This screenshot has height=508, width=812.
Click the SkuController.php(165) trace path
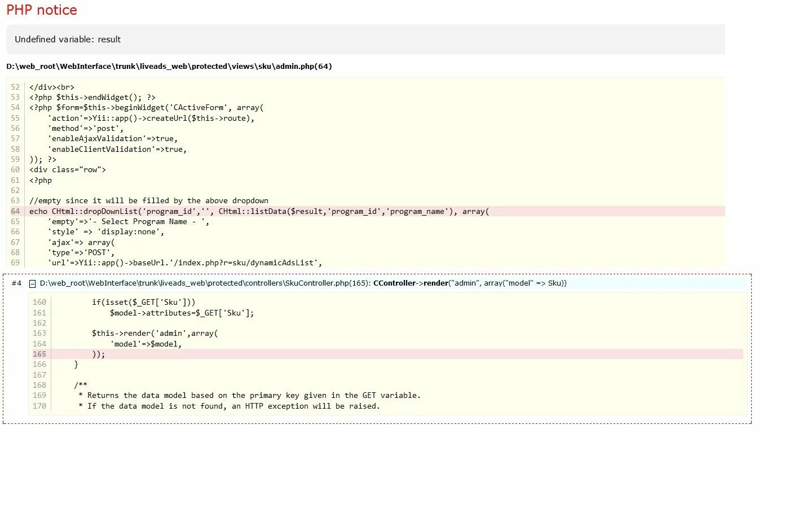tap(204, 283)
